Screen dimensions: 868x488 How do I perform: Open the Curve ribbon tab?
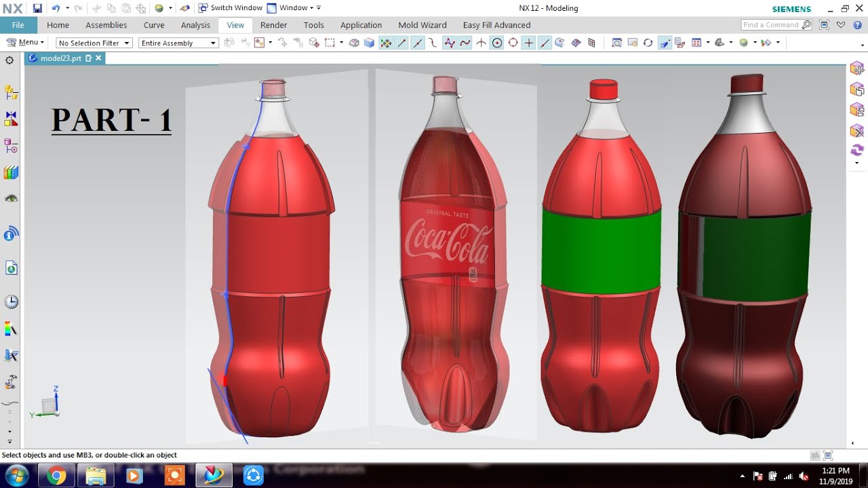coord(154,25)
